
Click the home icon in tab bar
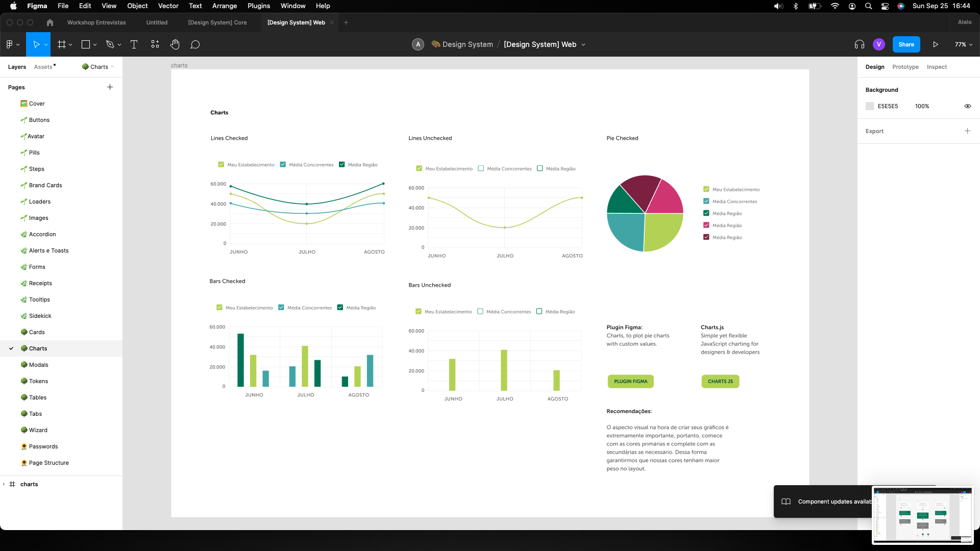(50, 22)
